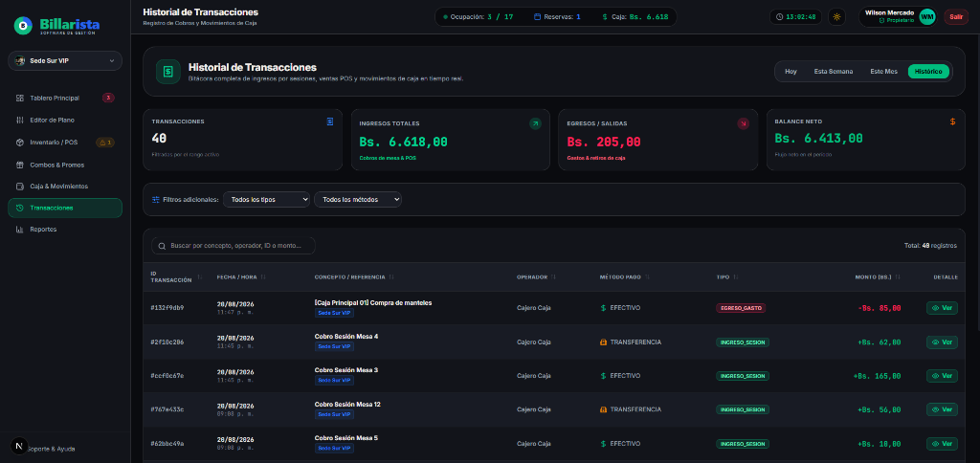The width and height of the screenshot is (980, 463).
Task: View details of transaction #767a433c
Action: pyautogui.click(x=942, y=409)
